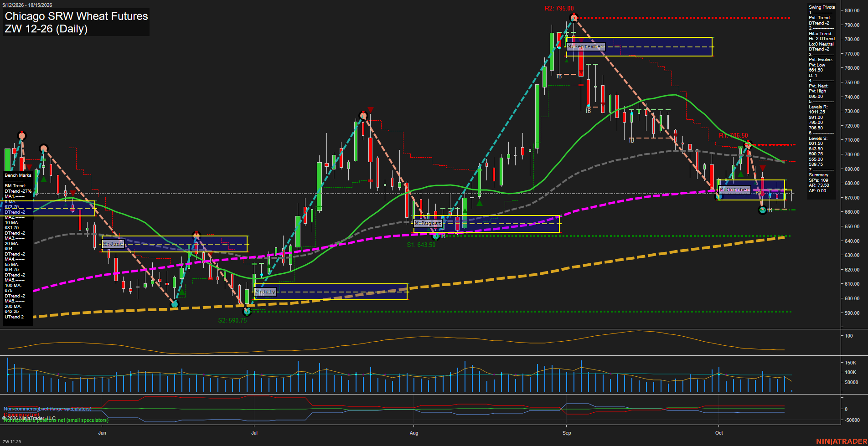868x446 pixels.
Task: Click the Swing Pivots panel heading
Action: coord(822,7)
